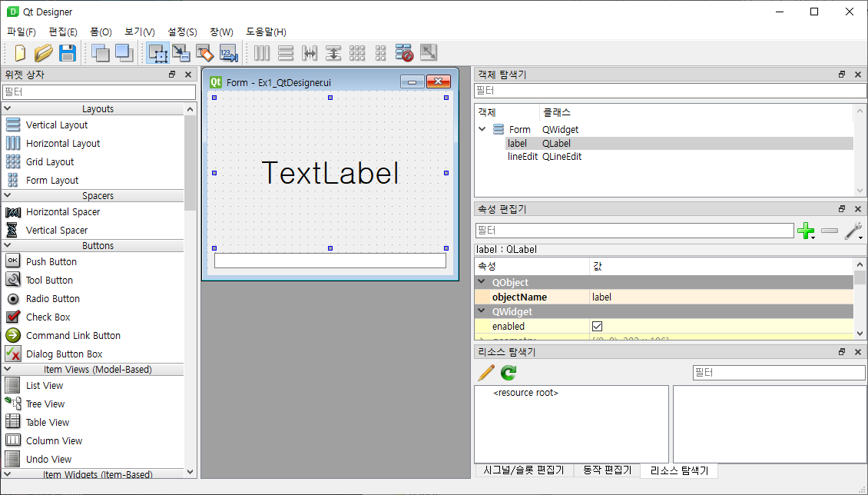Click TextLabel in the form
Image resolution: width=868 pixels, height=495 pixels.
330,173
